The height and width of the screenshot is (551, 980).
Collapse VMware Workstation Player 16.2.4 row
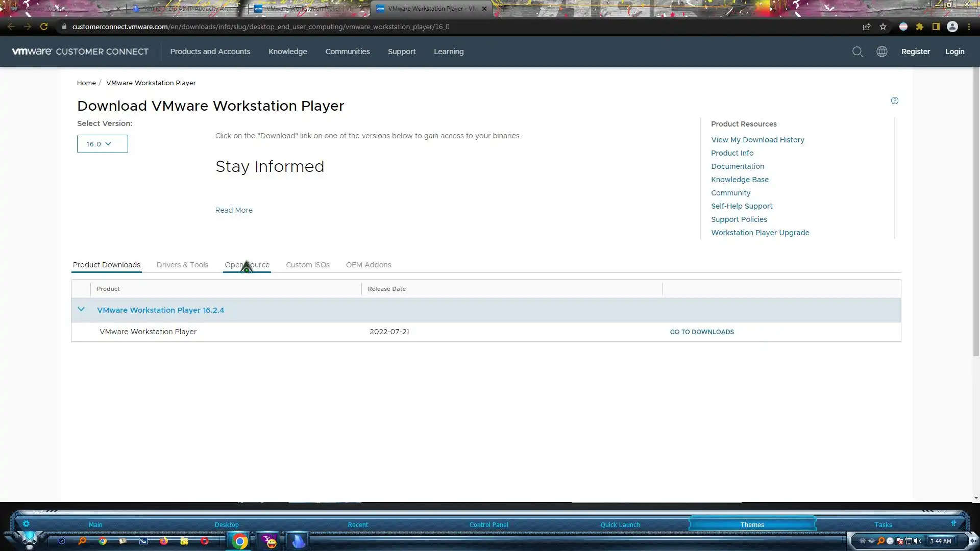point(81,310)
